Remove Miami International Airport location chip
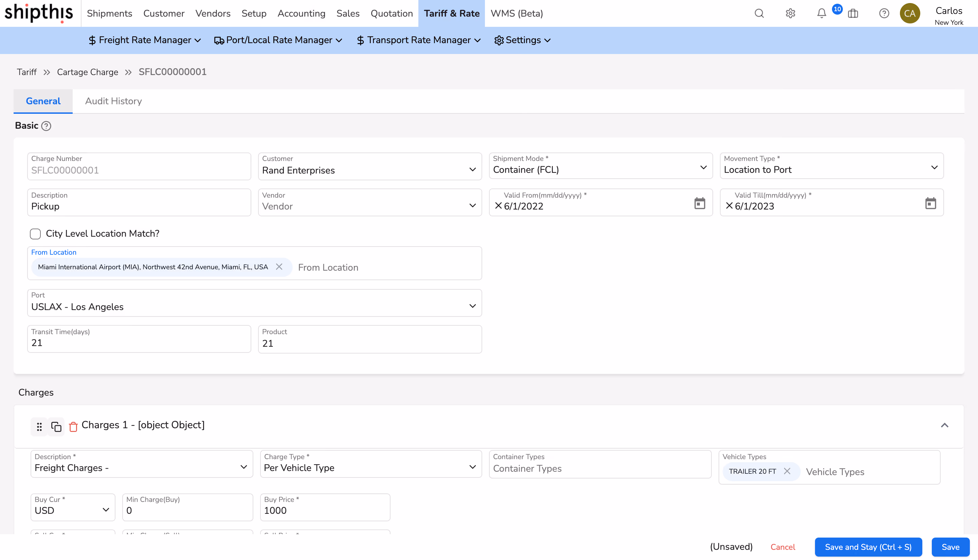This screenshot has width=978, height=560. 279,267
